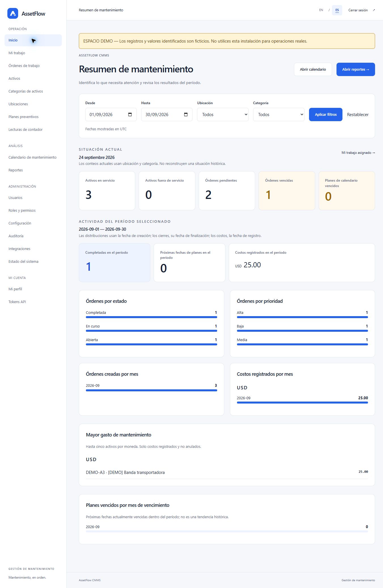Click Cerrar sesión to log out
Screen dimensions: 383x588
point(358,10)
